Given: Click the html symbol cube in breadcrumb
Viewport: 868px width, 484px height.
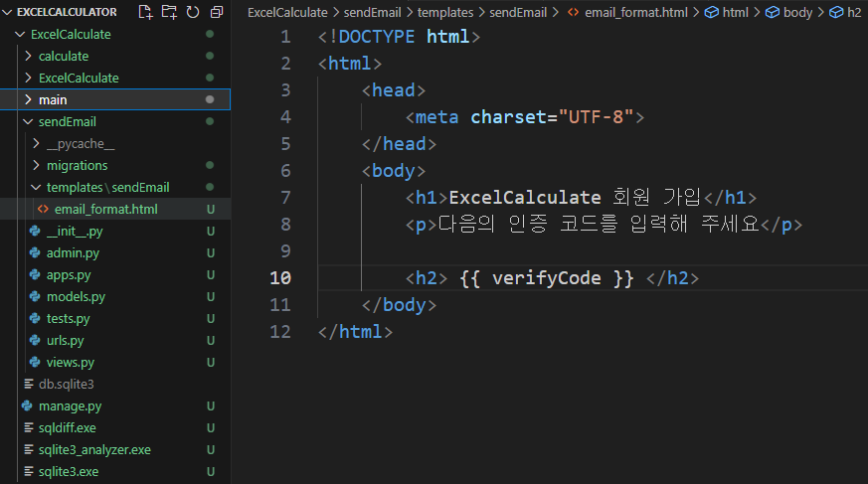Looking at the screenshot, I should pyautogui.click(x=711, y=12).
